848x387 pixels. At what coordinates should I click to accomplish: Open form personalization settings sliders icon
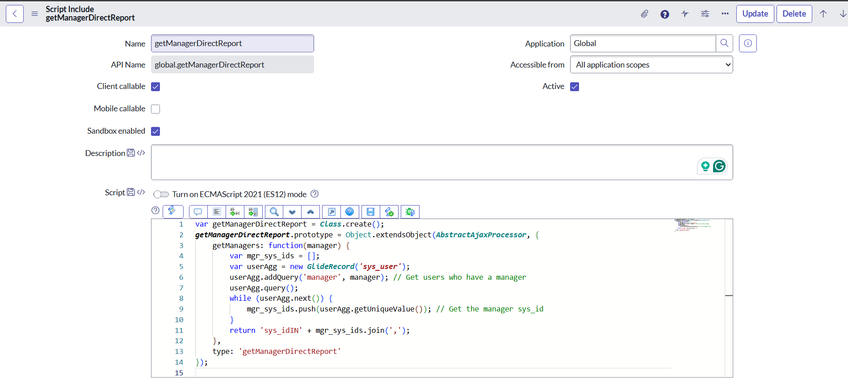(705, 14)
